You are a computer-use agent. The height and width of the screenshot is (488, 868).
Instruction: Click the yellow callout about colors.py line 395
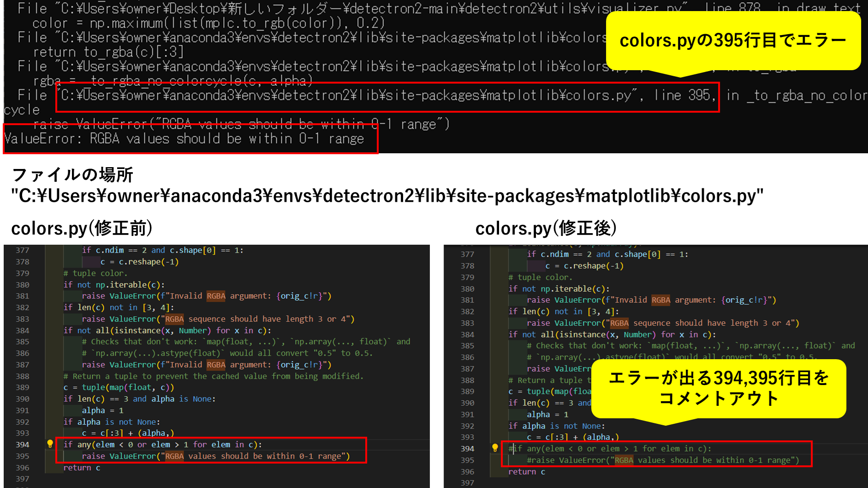[732, 41]
